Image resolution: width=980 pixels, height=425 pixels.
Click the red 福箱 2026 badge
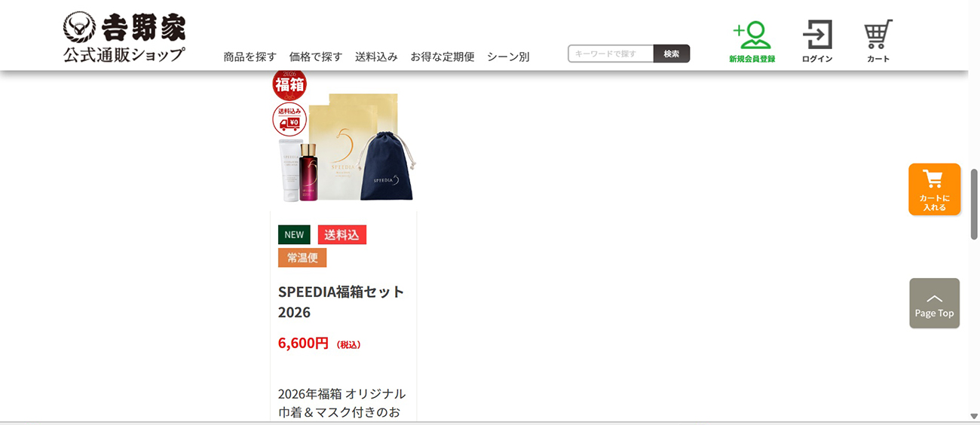289,84
